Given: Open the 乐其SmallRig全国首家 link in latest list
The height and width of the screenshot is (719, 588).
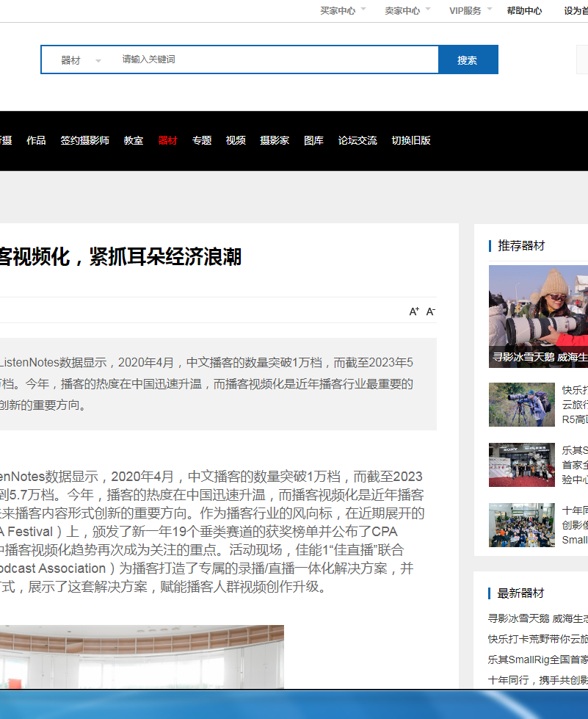Looking at the screenshot, I should (x=537, y=660).
